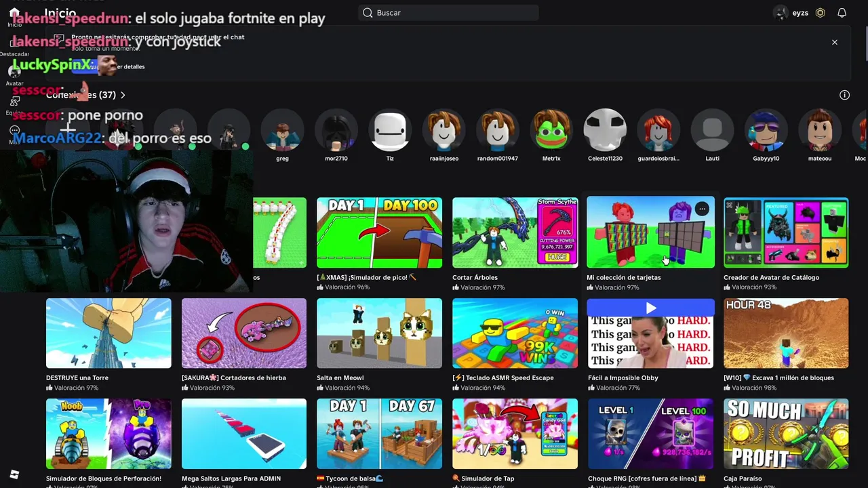Viewport: 868px width, 488px height.
Task: Open Cortar Árboles game thumbnail
Action: (x=515, y=232)
